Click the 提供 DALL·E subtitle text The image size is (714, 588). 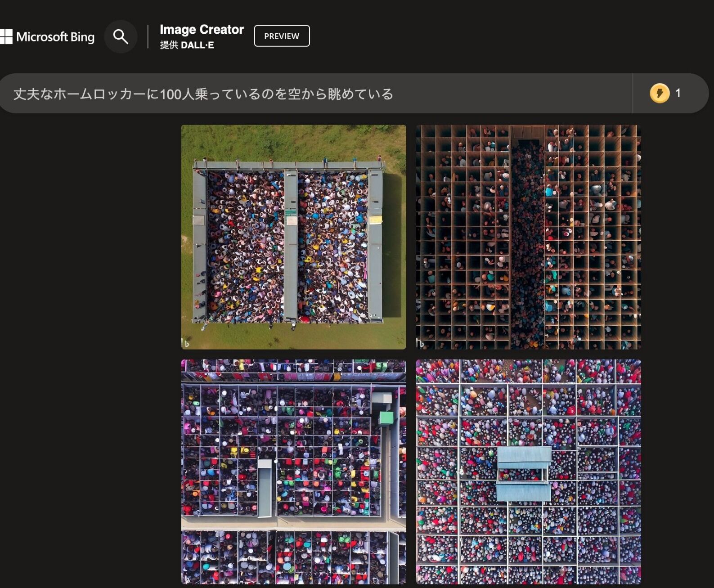click(x=187, y=45)
